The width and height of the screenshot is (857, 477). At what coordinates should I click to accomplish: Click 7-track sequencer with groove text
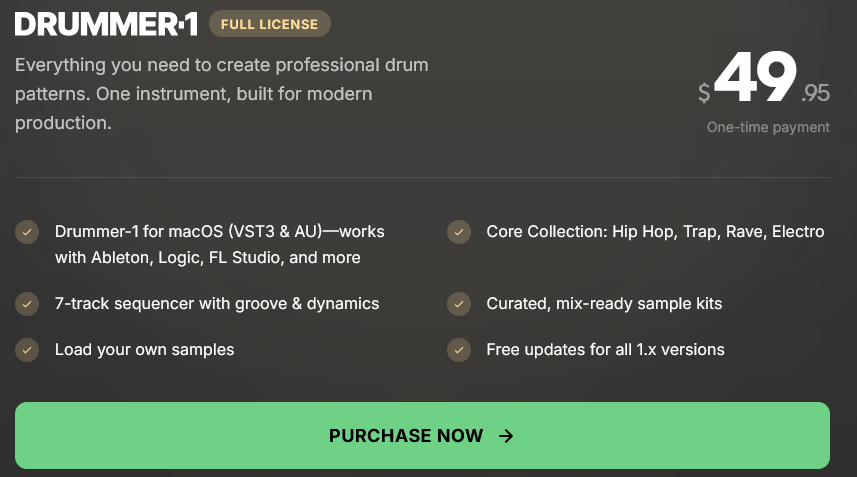coord(217,303)
